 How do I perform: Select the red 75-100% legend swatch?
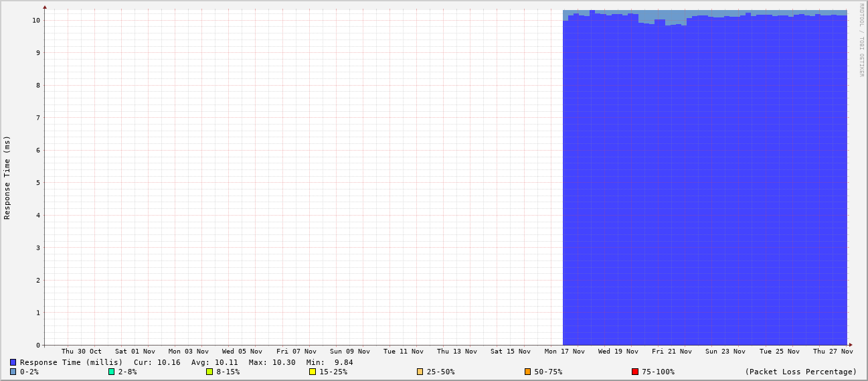coord(635,372)
